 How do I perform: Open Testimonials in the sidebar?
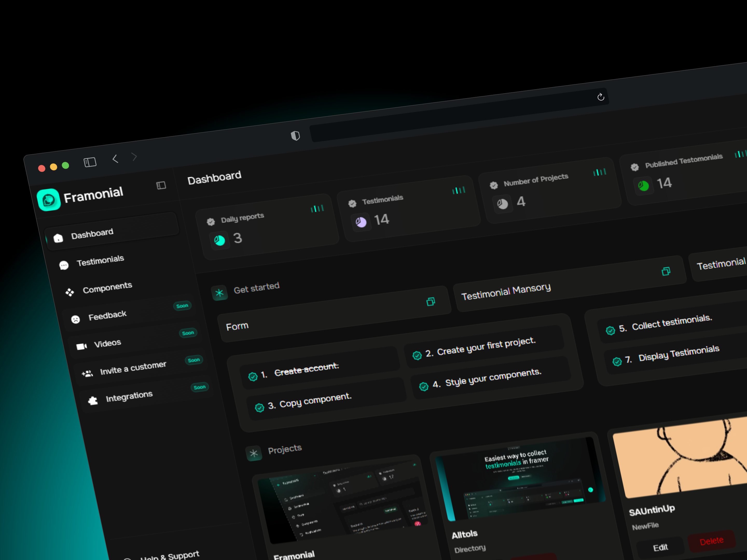(x=100, y=261)
